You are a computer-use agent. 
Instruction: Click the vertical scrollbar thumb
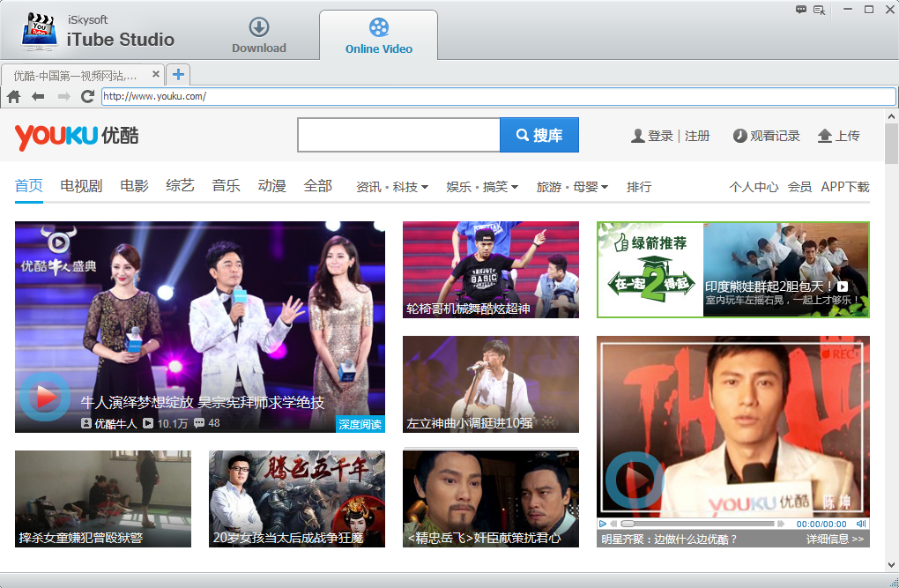pos(891,144)
